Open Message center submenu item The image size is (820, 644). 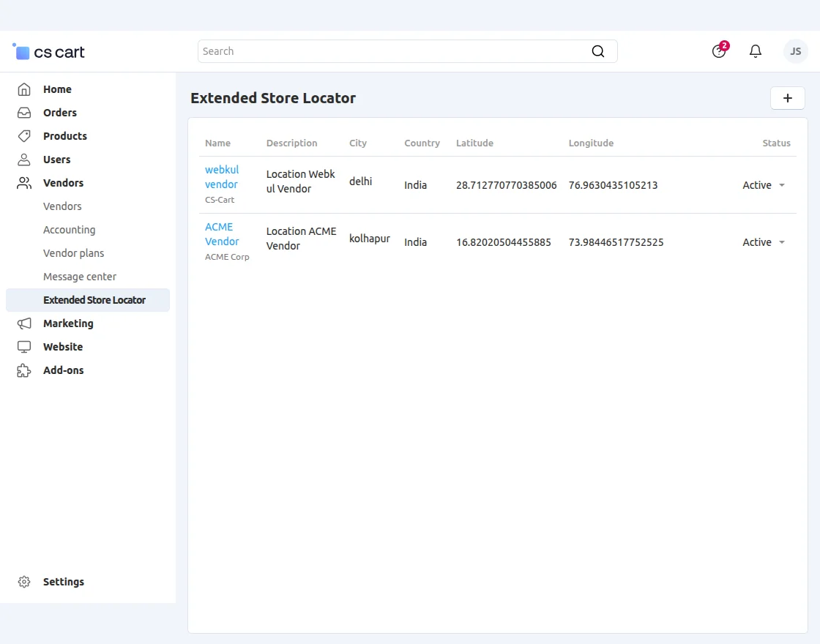point(80,277)
